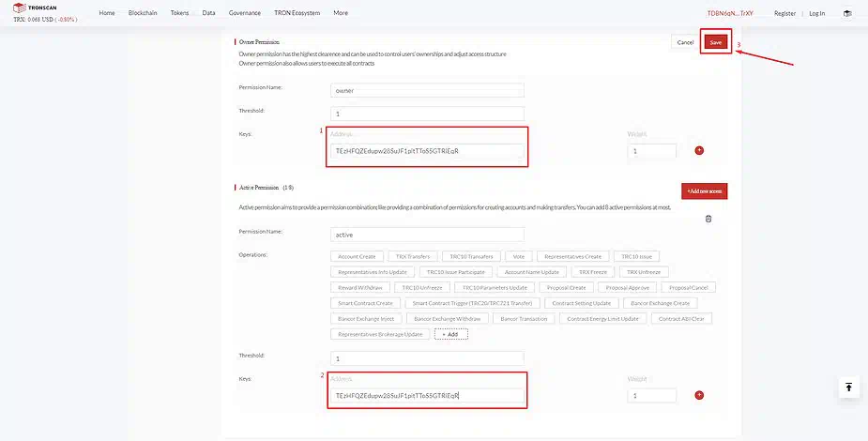Toggle the Representatives Info Update operation
Image resolution: width=868 pixels, height=441 pixels.
372,272
